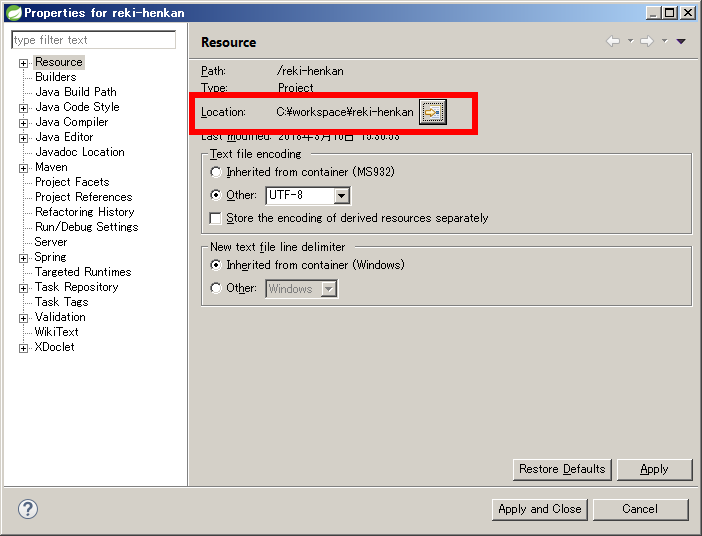
Task: Select Task Tags page
Action: pyautogui.click(x=61, y=302)
